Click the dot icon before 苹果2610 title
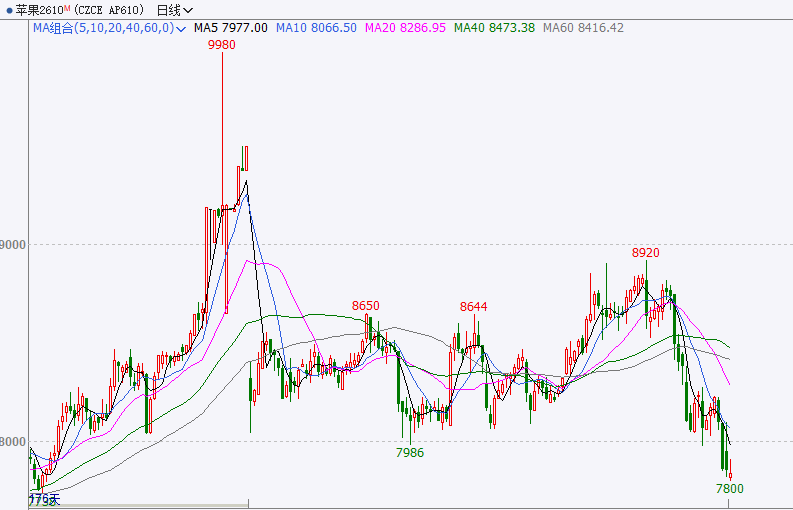Viewport: 793px width, 510px height. tap(8, 10)
